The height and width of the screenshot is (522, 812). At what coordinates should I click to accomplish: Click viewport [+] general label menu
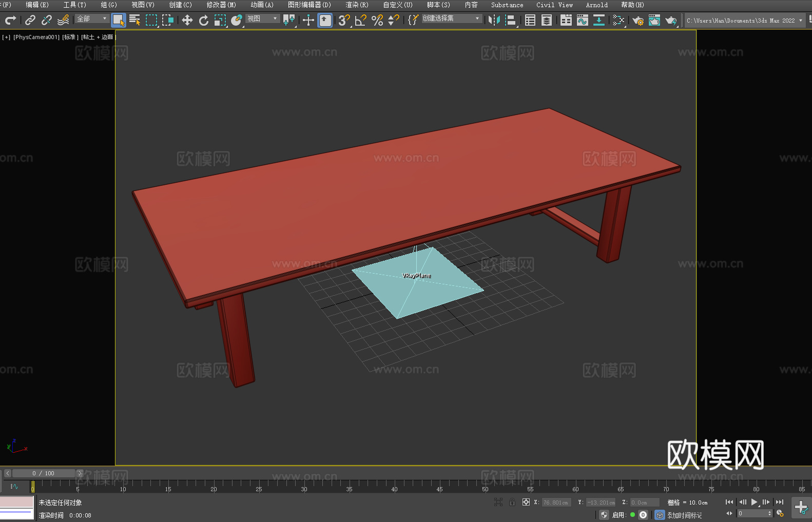[x=6, y=37]
